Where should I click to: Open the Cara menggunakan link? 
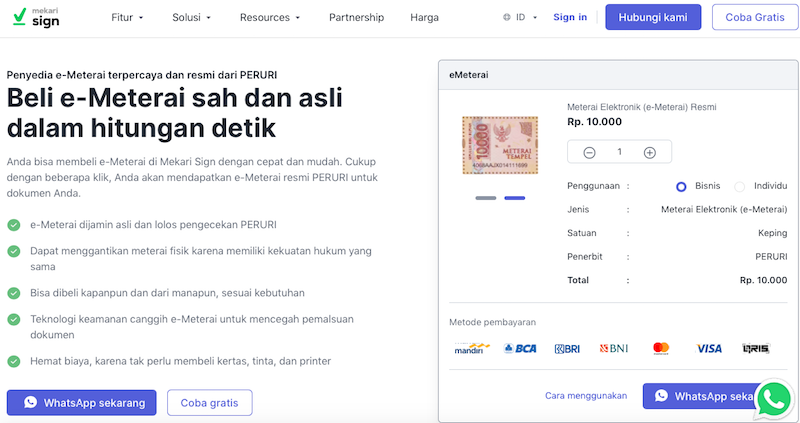pos(586,395)
